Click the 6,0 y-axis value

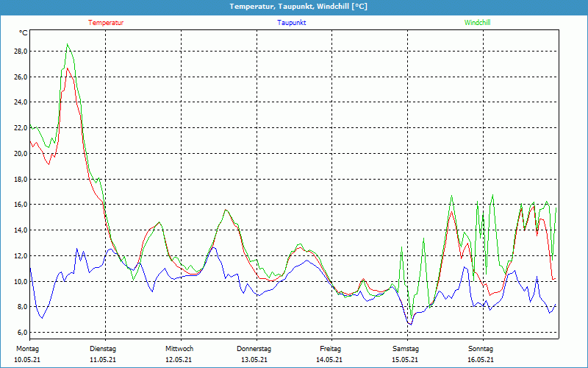(x=23, y=333)
